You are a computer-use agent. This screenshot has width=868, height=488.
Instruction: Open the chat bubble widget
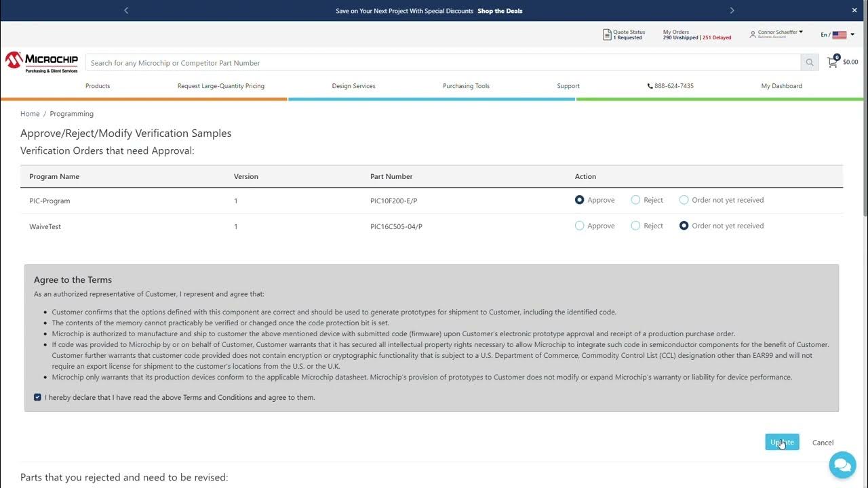pos(842,465)
